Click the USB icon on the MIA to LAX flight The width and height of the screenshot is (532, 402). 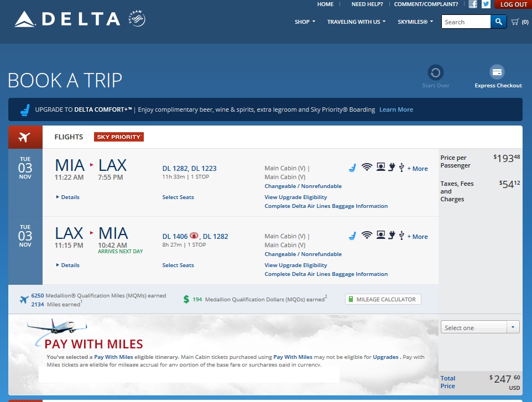[x=401, y=168]
